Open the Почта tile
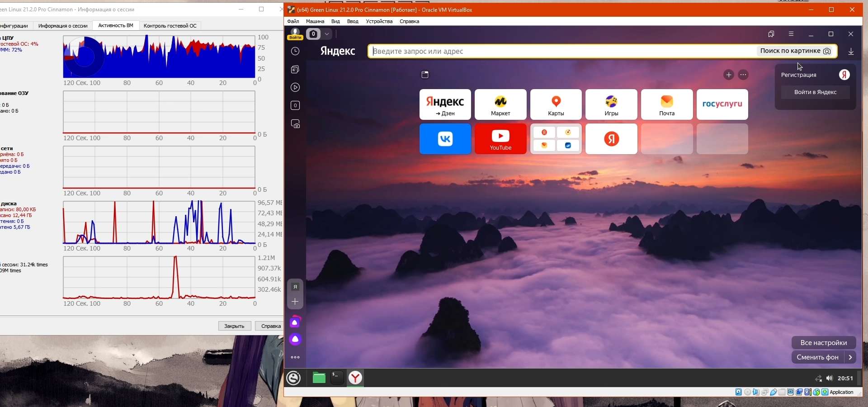Viewport: 868px width, 407px height. click(x=667, y=104)
